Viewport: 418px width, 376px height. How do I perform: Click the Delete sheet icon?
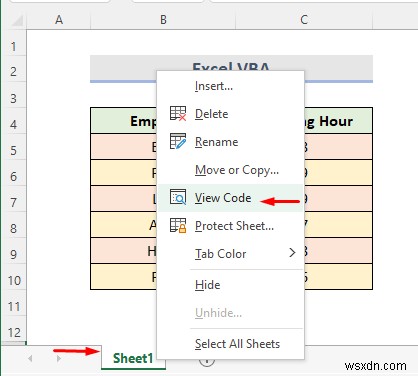[x=178, y=114]
